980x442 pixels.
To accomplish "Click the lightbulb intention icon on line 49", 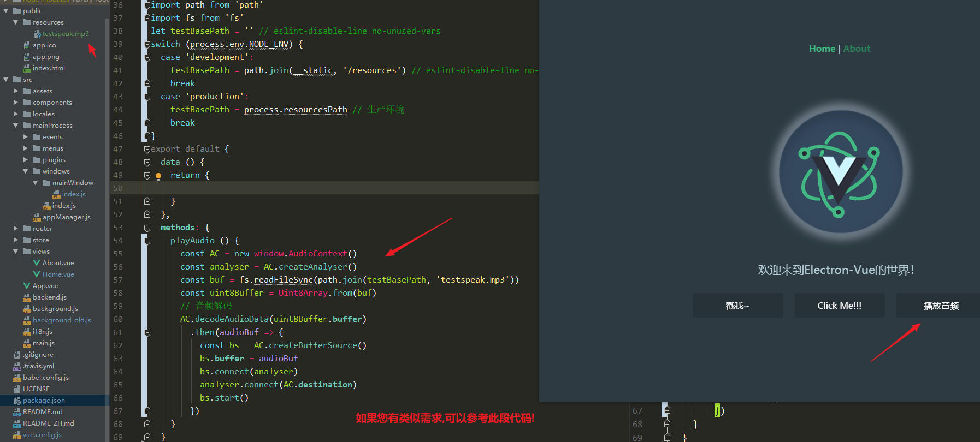I will click(x=158, y=176).
